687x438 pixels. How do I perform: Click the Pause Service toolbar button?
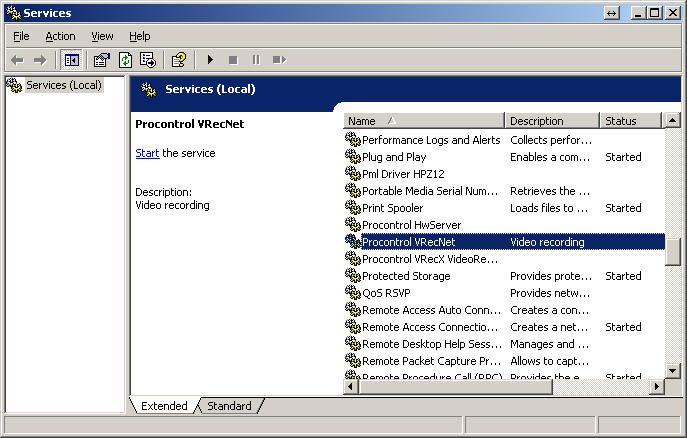pos(256,60)
